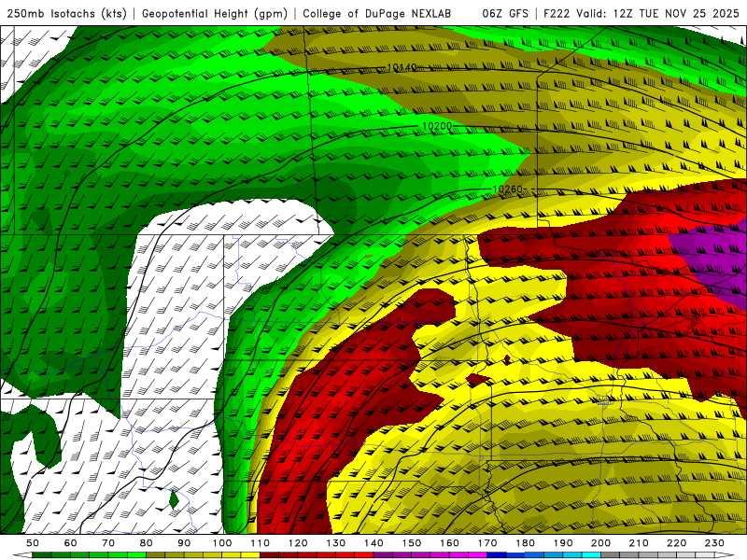The height and width of the screenshot is (560, 747).
Task: Click the 10140 height contour label
Action: pos(402,67)
